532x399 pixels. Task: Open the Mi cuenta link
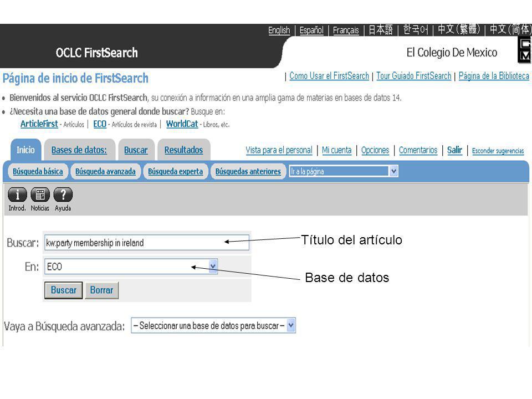tap(336, 150)
